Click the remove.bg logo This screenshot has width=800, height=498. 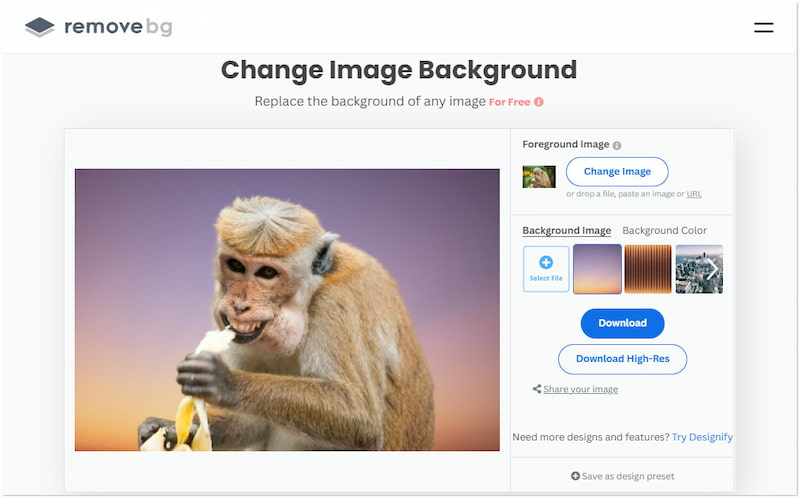(x=98, y=27)
